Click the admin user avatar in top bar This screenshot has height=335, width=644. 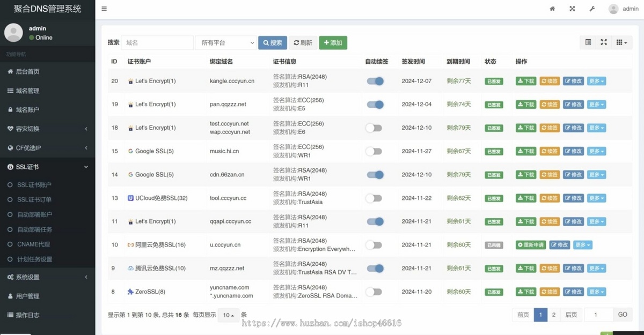[x=613, y=9]
